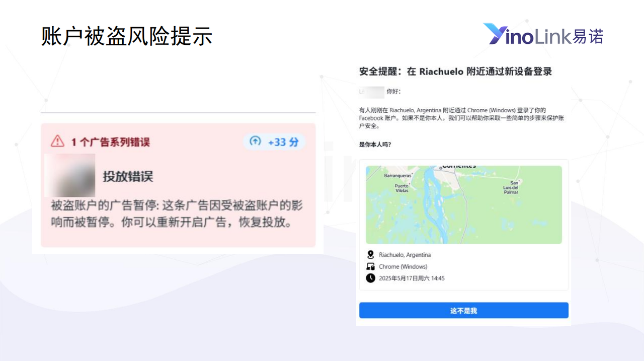Click the map preview of Riachuelo area
Viewport: 644px width, 361px height.
[x=463, y=205]
